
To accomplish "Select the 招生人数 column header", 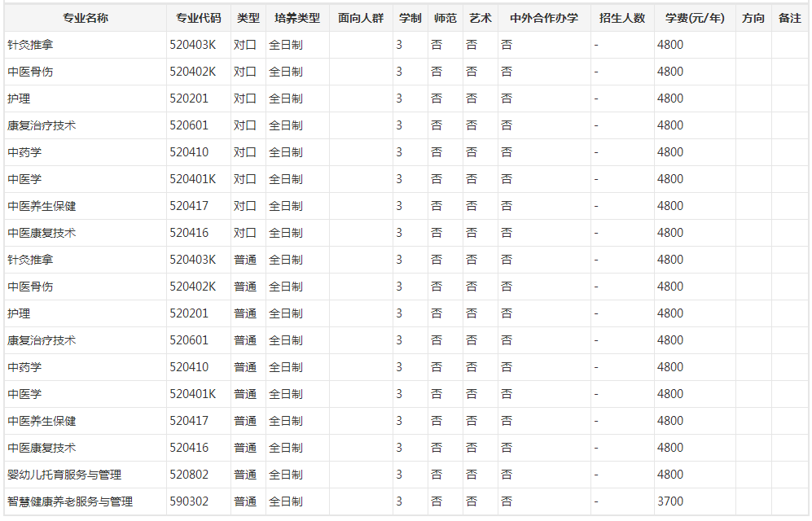I will pyautogui.click(x=621, y=18).
